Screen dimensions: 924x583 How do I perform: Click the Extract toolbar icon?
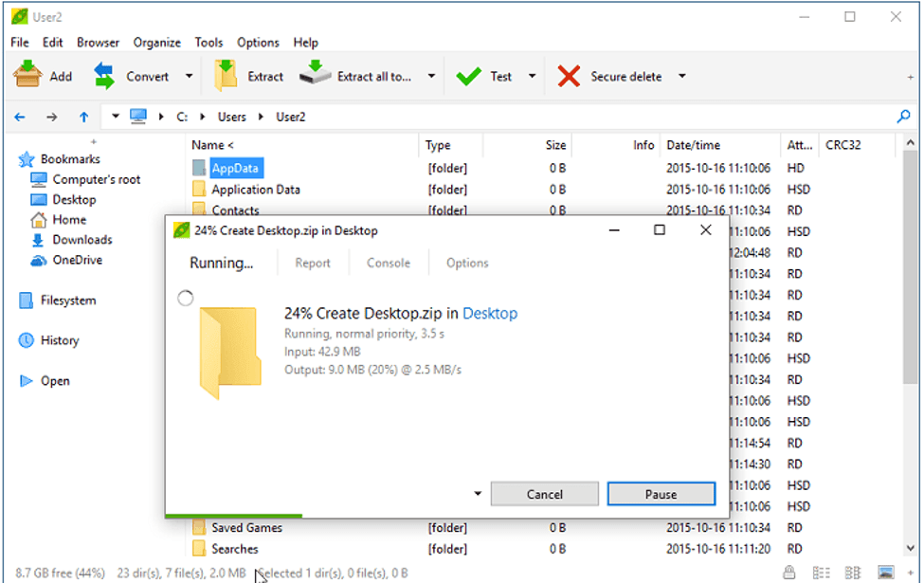(x=226, y=76)
